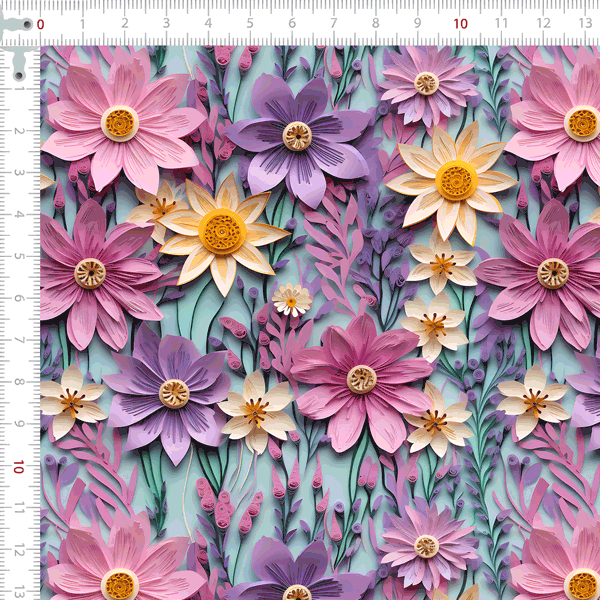Screen dimensions: 600x600
Task: Click the lower-left purple flower's center
Action: 174,393
